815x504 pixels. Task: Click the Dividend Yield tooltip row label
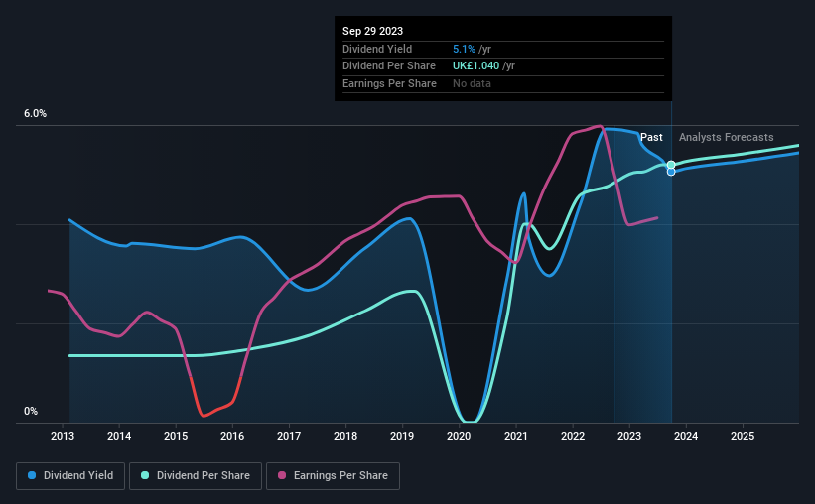[377, 49]
